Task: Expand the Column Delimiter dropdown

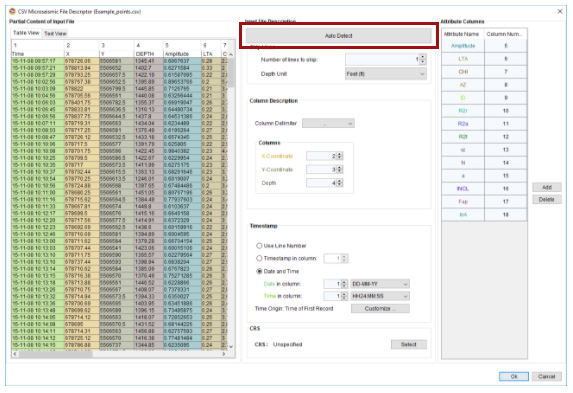Action: [328, 124]
